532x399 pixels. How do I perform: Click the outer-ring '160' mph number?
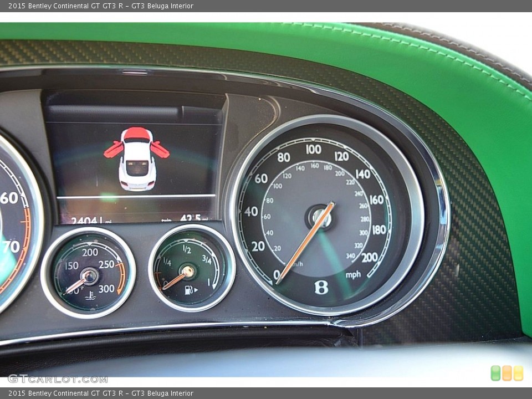(x=376, y=200)
